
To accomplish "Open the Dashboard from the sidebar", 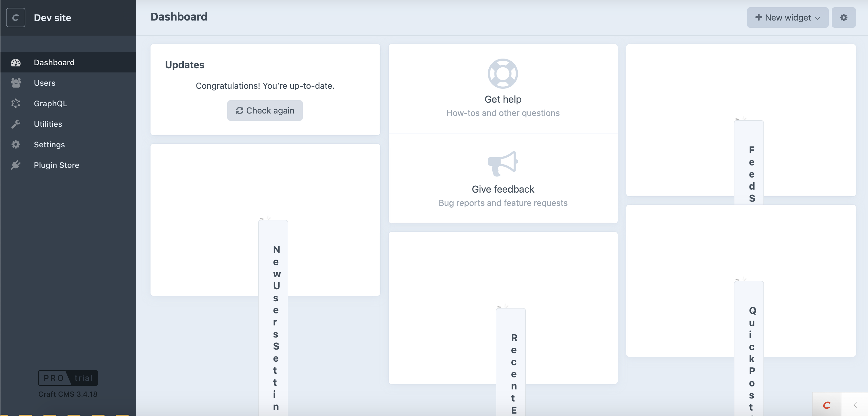I will [x=54, y=62].
